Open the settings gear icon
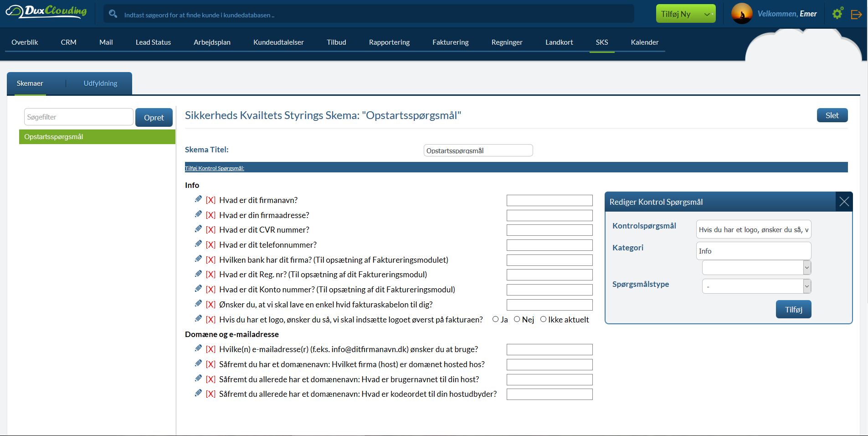 coord(837,13)
